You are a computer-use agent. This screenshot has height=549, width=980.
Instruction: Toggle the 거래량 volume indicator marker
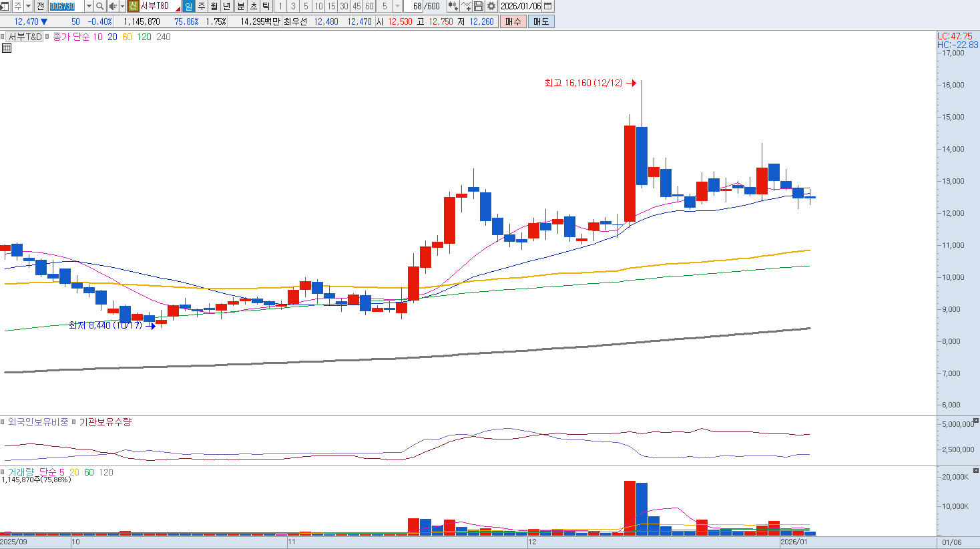click(x=3, y=472)
